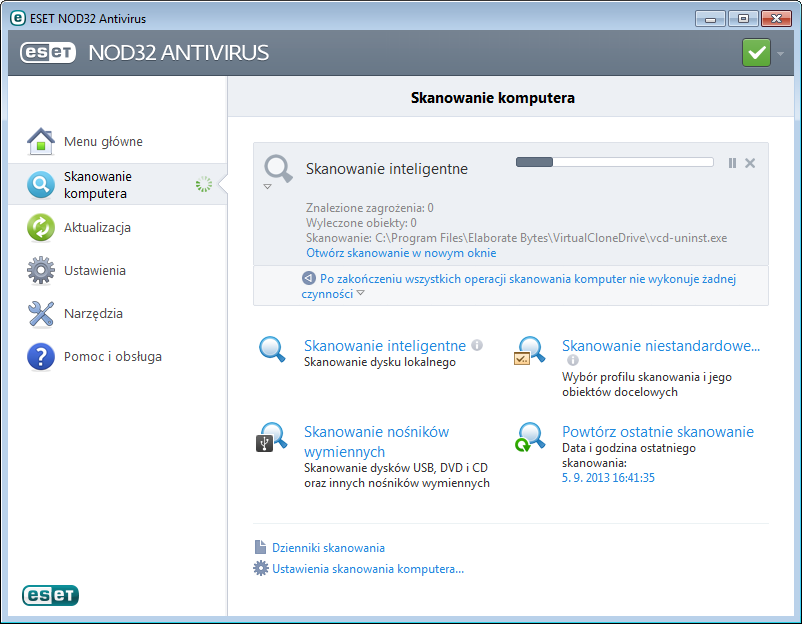Click Znalezione zagrożenia: 0 text

pos(370,208)
